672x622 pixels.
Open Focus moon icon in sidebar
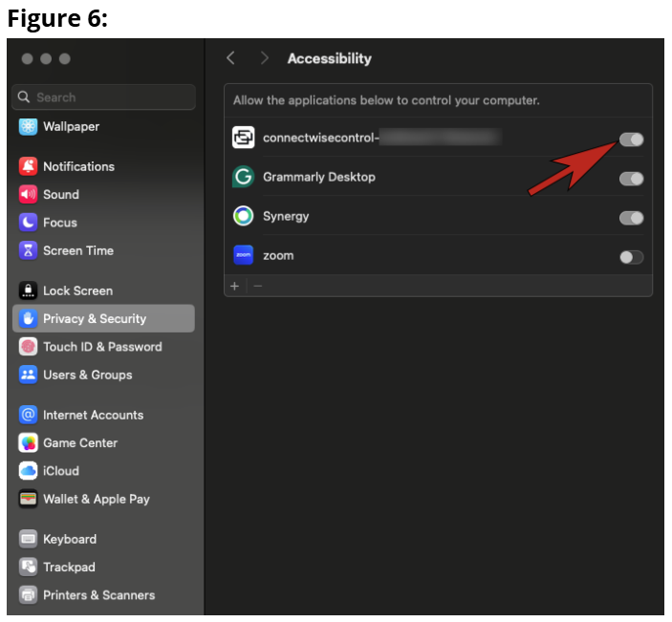[x=28, y=223]
